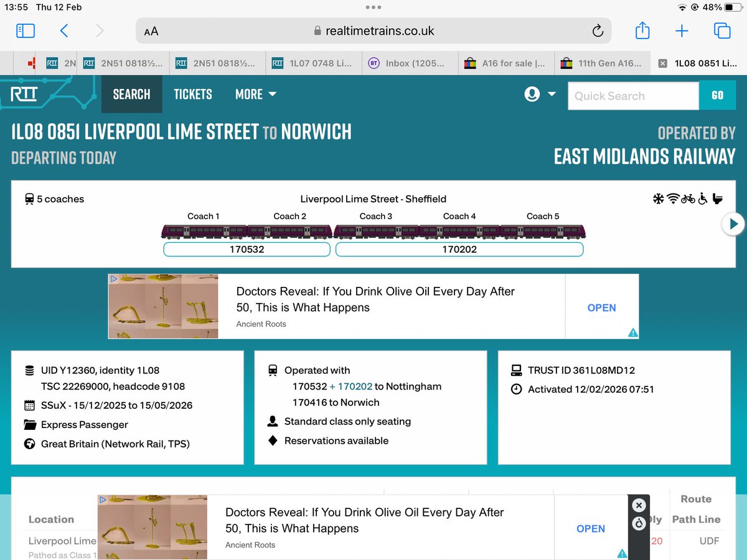Open the Safari sidebar panel icon
The image size is (747, 560).
[x=26, y=31]
